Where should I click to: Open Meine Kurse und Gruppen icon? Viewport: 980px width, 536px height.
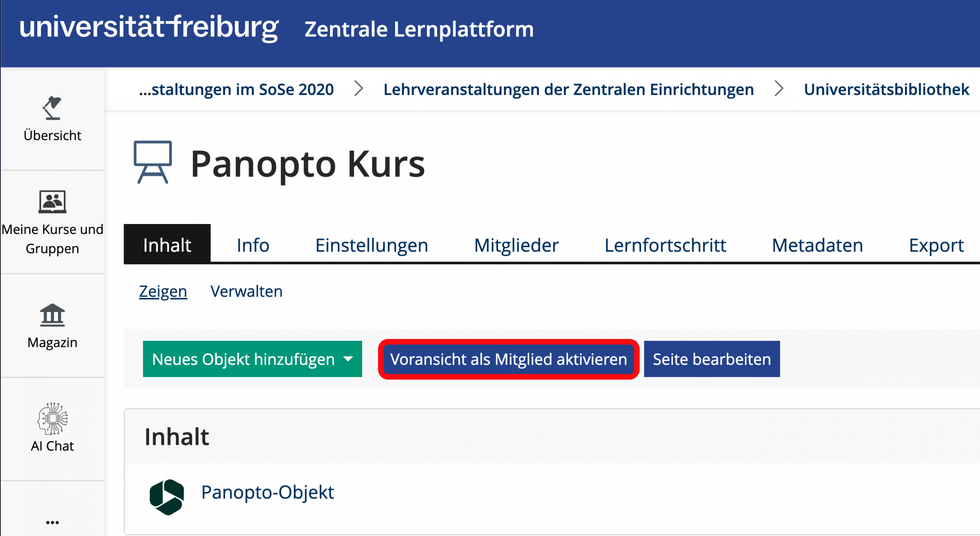pos(52,202)
